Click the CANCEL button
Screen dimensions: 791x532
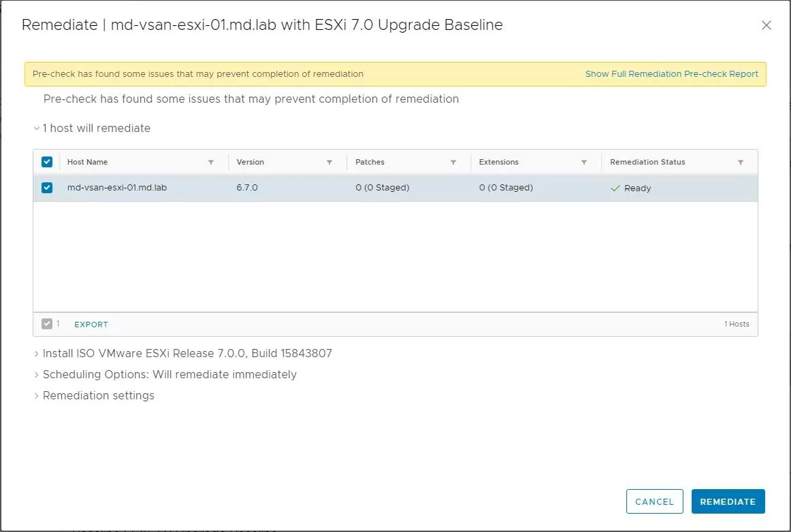(654, 501)
